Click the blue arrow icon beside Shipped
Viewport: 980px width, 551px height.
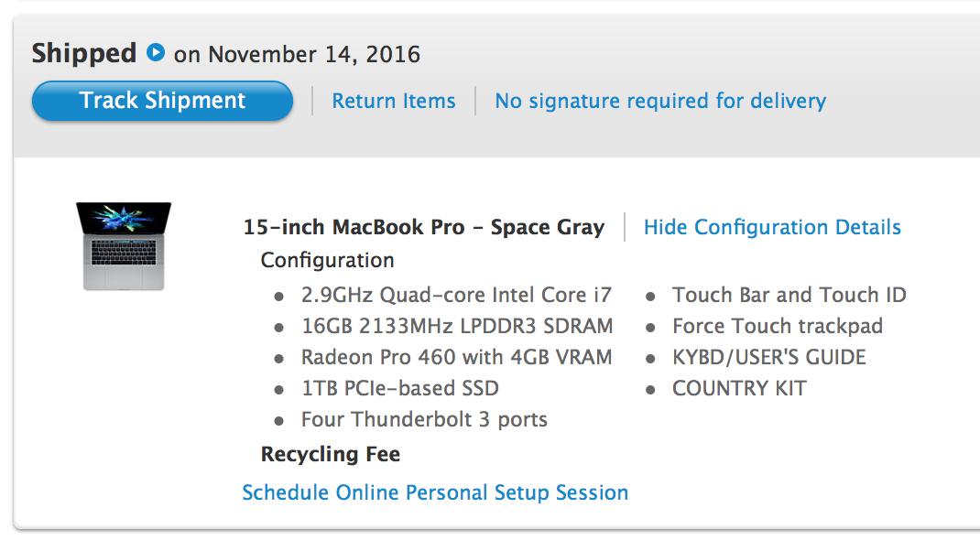(x=156, y=52)
